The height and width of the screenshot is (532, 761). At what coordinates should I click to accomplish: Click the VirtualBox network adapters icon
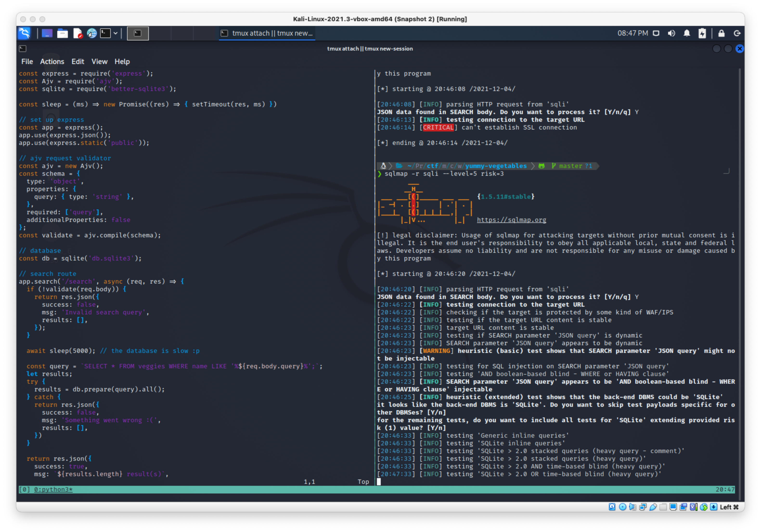[x=643, y=507]
